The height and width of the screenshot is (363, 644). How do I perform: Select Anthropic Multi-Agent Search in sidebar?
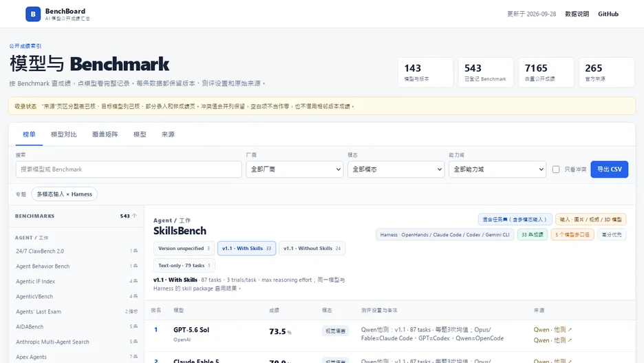(76, 342)
